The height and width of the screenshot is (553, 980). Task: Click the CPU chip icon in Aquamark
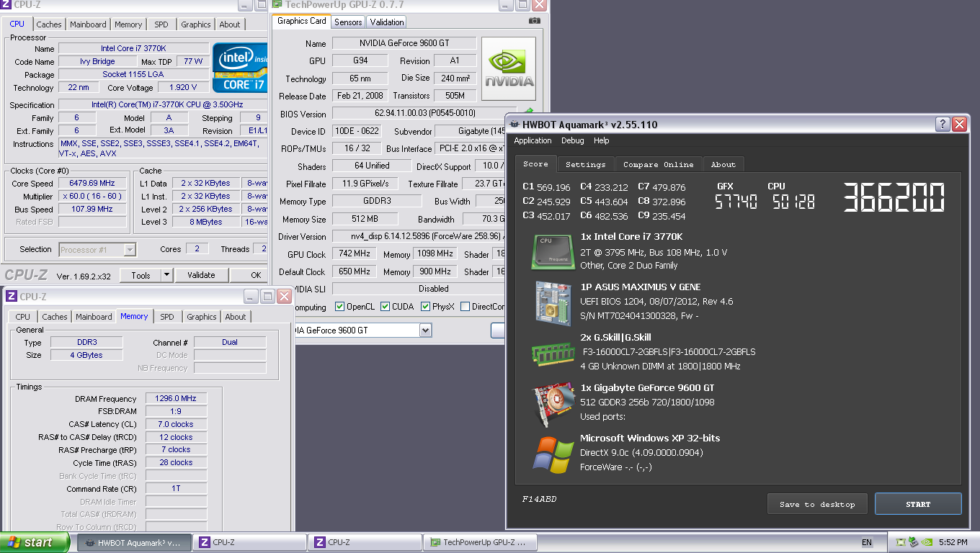pyautogui.click(x=553, y=252)
